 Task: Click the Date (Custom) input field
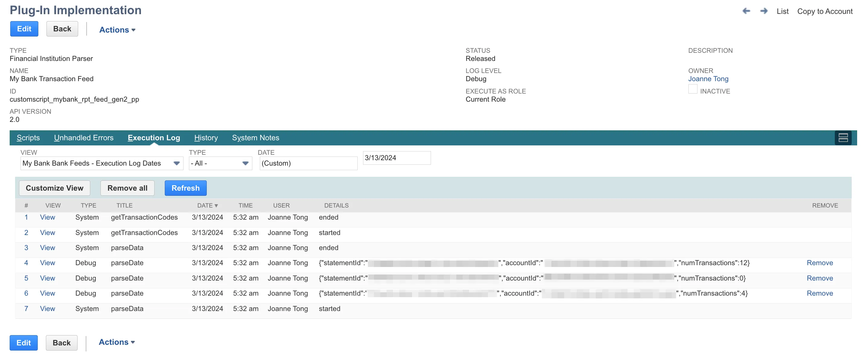coord(308,163)
